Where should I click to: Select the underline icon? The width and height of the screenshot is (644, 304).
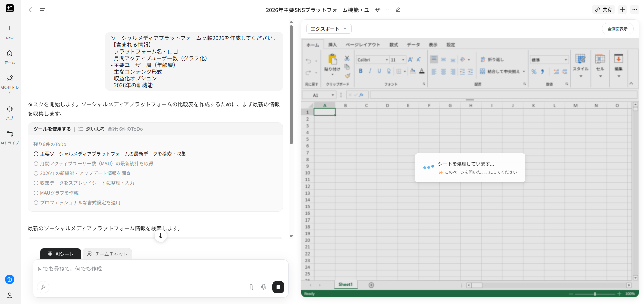click(379, 71)
